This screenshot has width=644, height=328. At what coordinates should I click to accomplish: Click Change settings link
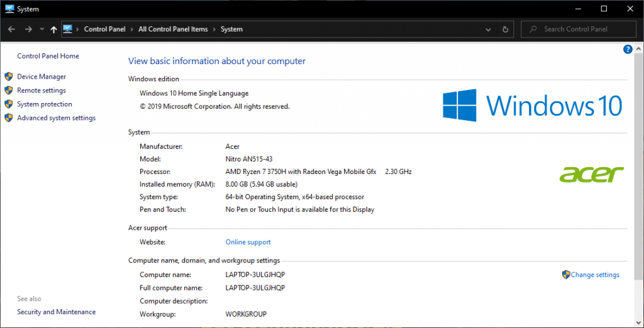pyautogui.click(x=595, y=275)
